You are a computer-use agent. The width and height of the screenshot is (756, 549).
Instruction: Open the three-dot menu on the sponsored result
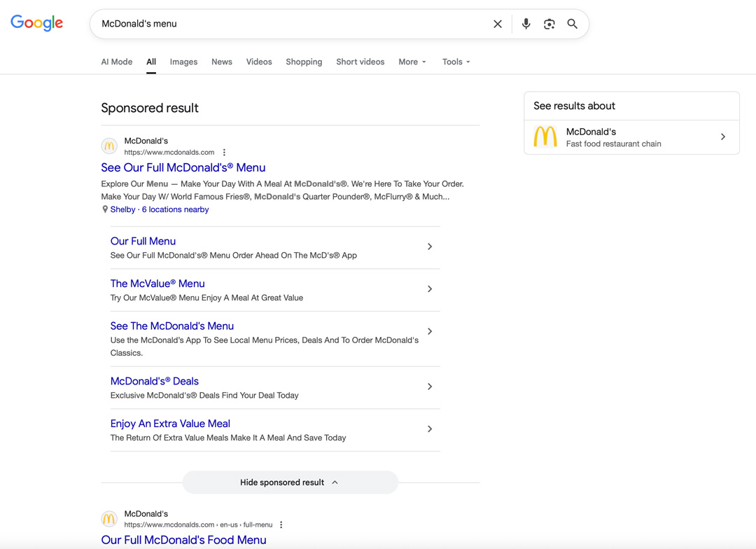[224, 152]
